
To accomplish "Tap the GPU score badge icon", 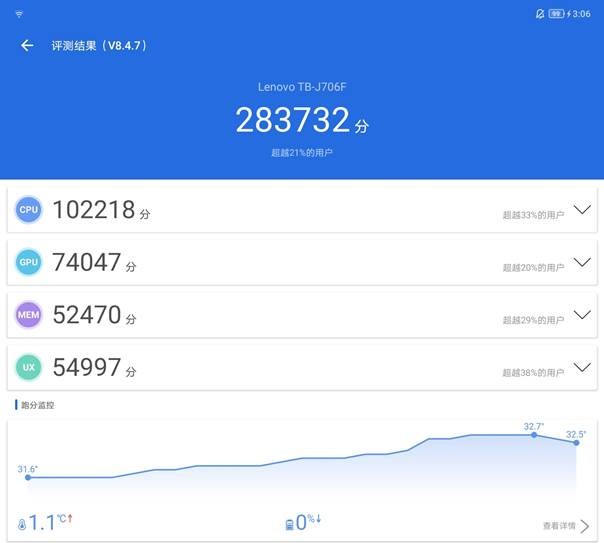I will (x=29, y=262).
